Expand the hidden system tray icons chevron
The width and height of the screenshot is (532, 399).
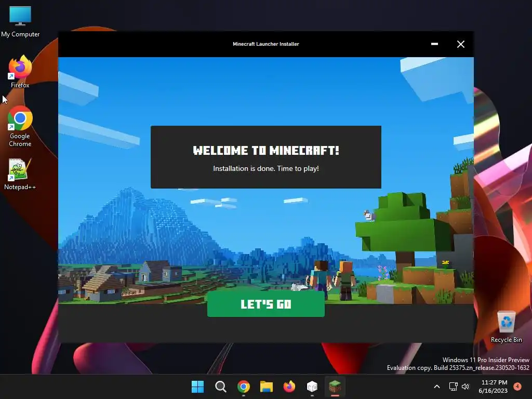[x=436, y=387]
